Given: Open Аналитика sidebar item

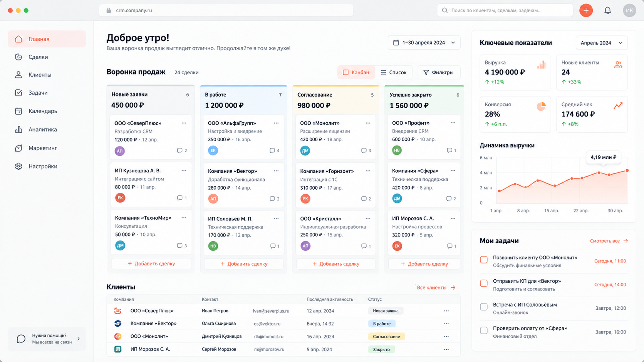Looking at the screenshot, I should [x=47, y=130].
